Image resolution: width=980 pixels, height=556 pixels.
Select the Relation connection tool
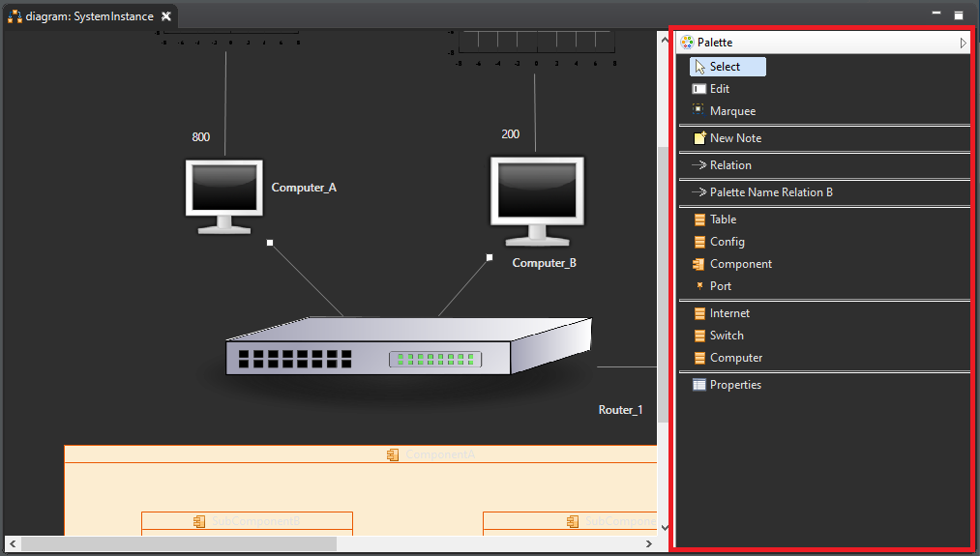(x=729, y=165)
